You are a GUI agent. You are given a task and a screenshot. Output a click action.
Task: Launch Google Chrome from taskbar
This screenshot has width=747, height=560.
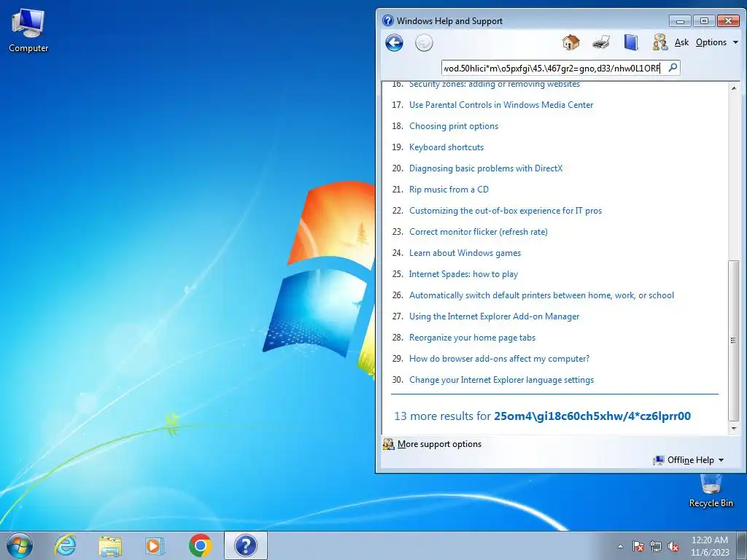[200, 545]
